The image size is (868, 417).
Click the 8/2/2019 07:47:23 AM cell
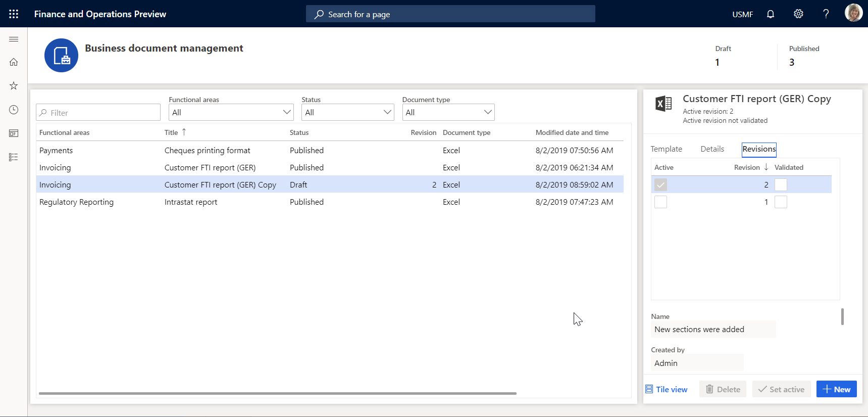point(575,202)
